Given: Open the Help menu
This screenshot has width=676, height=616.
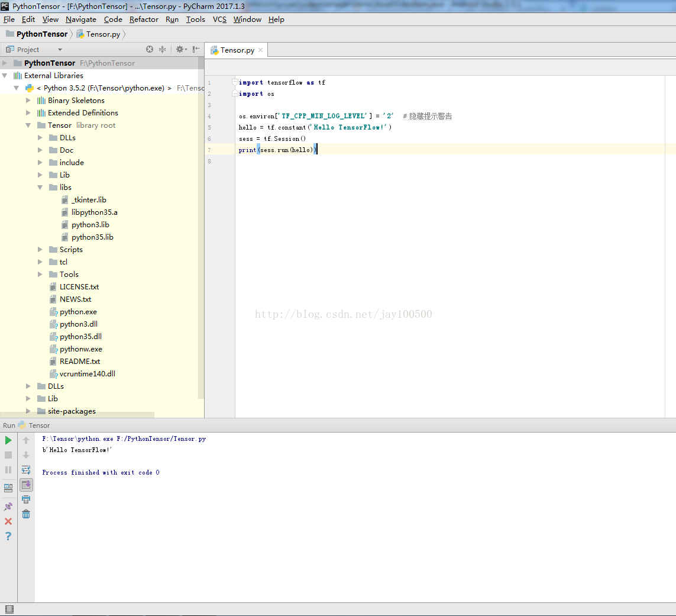Looking at the screenshot, I should click(x=276, y=20).
